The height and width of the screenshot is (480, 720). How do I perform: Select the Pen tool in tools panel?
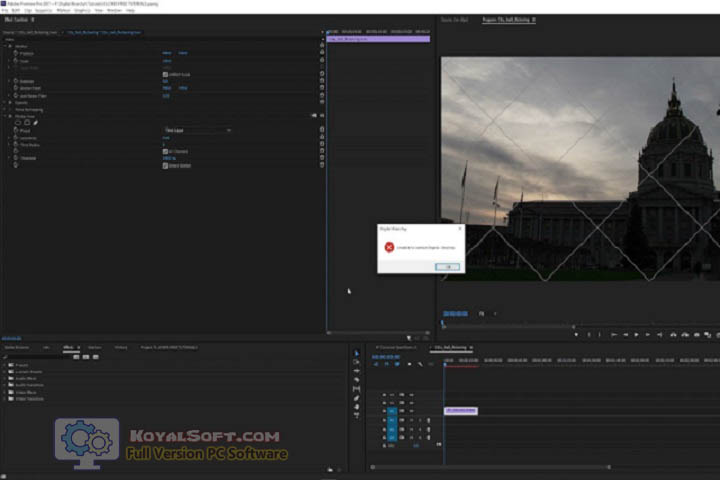click(x=356, y=398)
